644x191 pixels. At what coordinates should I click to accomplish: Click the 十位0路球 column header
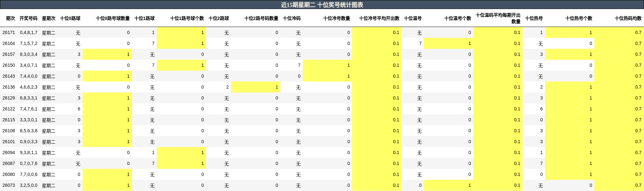point(70,18)
